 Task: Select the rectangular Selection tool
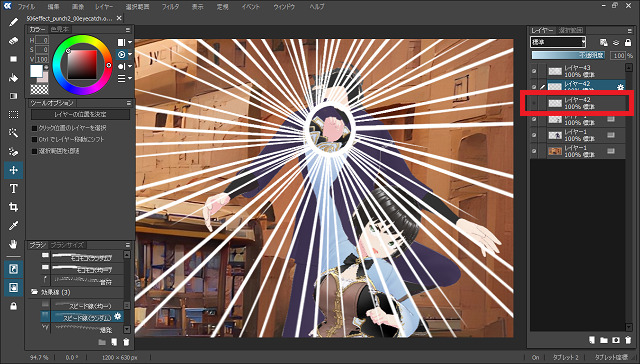(13, 115)
